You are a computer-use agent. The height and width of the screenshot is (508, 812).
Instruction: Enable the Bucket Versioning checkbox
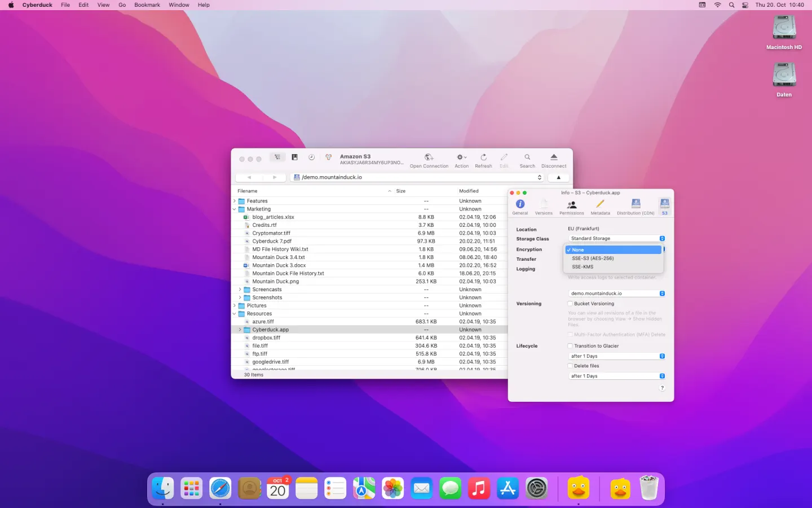point(570,304)
